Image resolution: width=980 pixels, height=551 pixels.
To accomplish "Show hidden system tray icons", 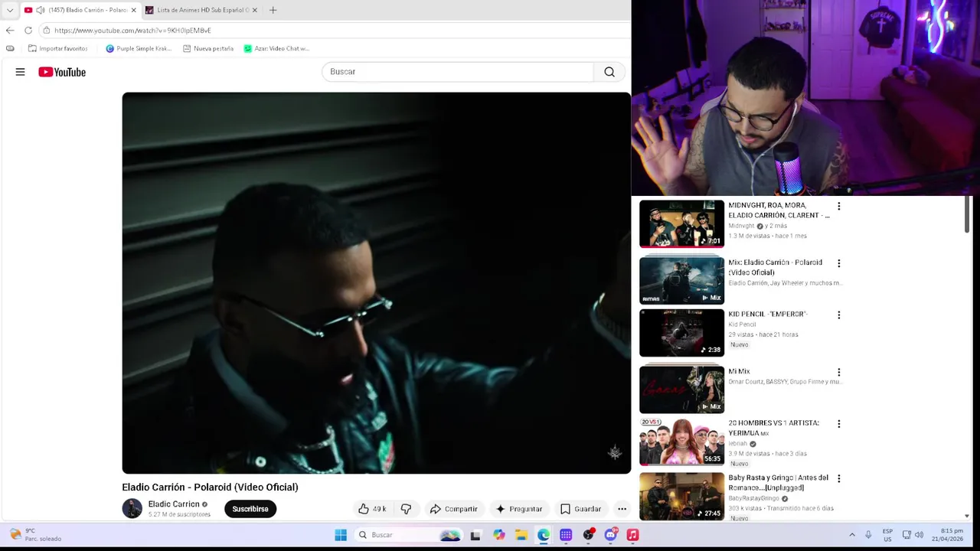I will tap(851, 535).
